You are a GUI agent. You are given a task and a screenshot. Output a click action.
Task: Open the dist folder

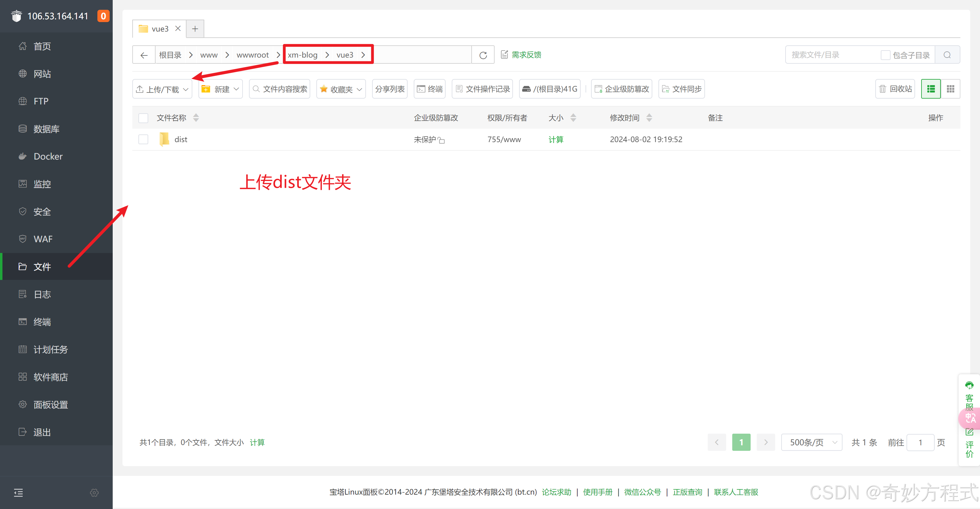pyautogui.click(x=181, y=140)
